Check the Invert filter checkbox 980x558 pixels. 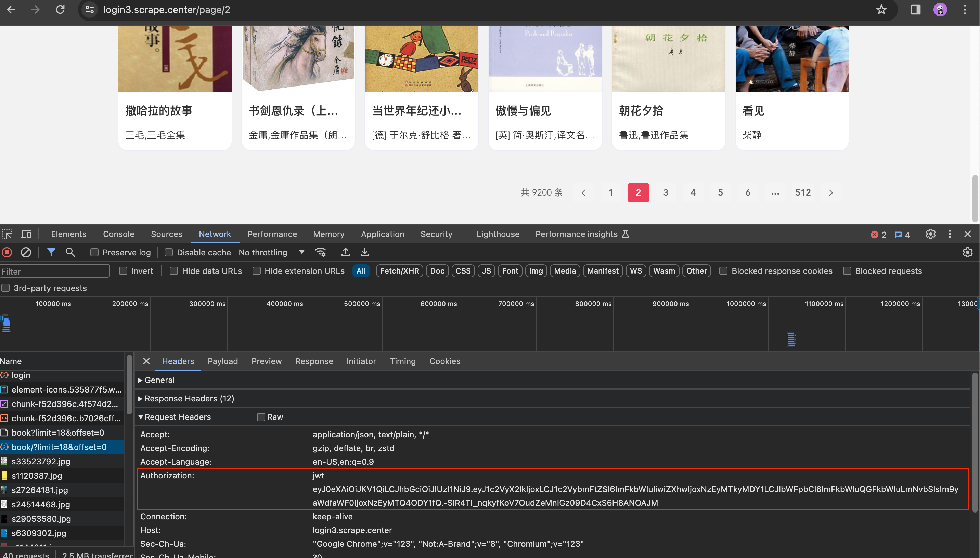click(x=123, y=271)
